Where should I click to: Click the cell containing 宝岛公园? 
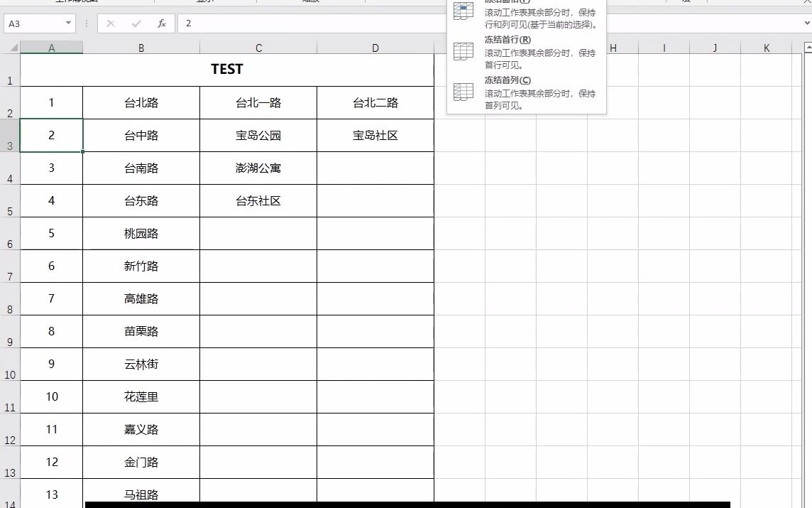[258, 135]
